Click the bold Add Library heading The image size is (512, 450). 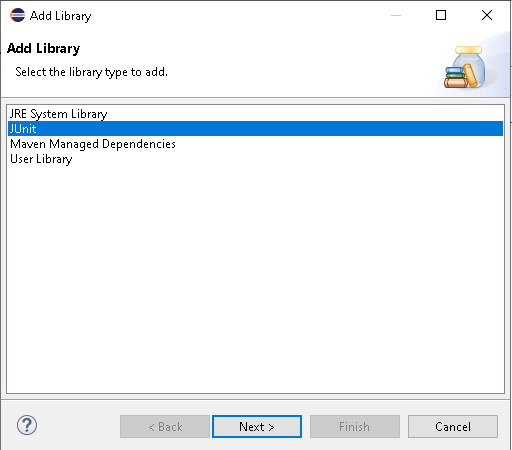tap(43, 48)
